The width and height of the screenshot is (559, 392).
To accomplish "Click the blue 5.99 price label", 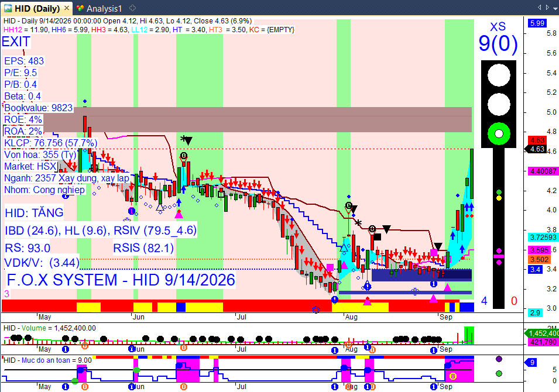I will pos(537,23).
